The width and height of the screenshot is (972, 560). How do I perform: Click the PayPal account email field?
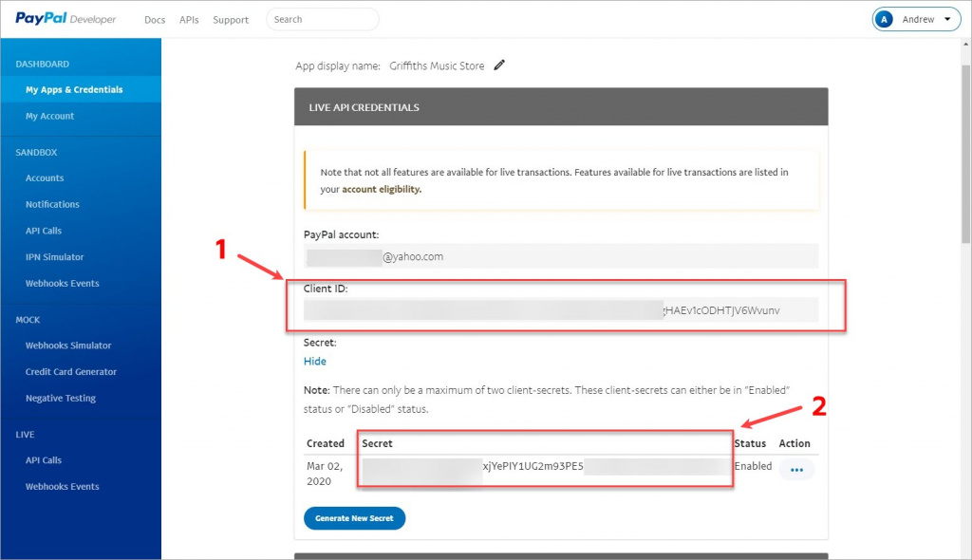click(x=561, y=256)
